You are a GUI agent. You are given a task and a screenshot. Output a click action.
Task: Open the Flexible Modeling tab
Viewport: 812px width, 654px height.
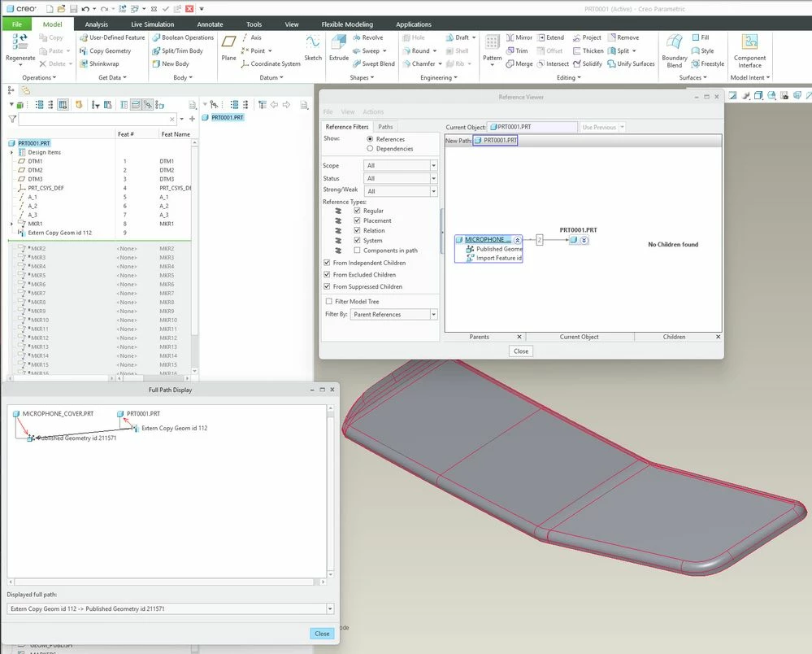pyautogui.click(x=347, y=24)
